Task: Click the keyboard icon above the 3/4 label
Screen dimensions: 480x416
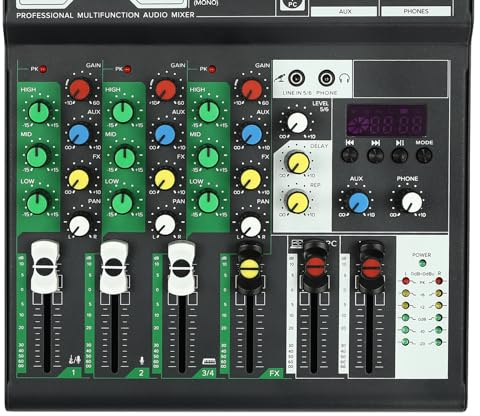Action: click(209, 362)
